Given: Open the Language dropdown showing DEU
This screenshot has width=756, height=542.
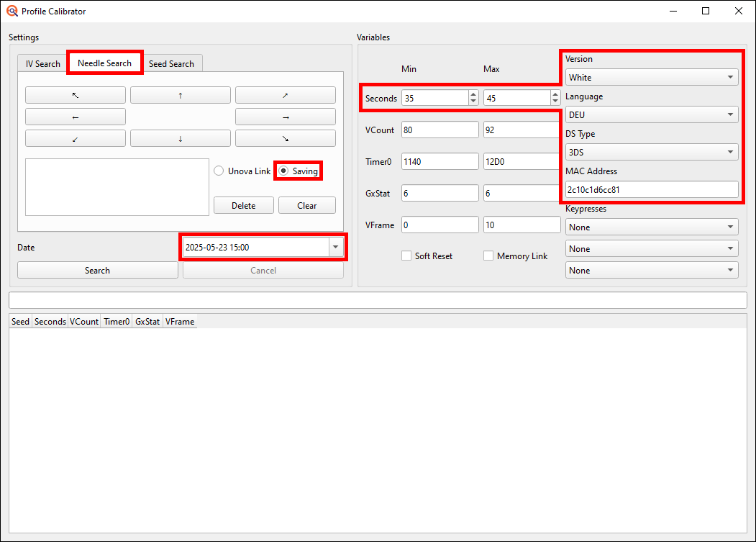Looking at the screenshot, I should [x=652, y=115].
